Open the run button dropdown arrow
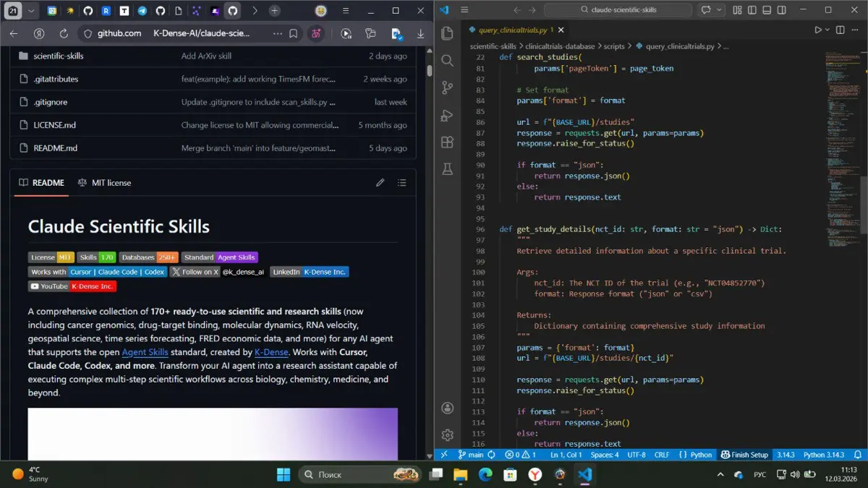Image resolution: width=868 pixels, height=488 pixels. (x=827, y=30)
